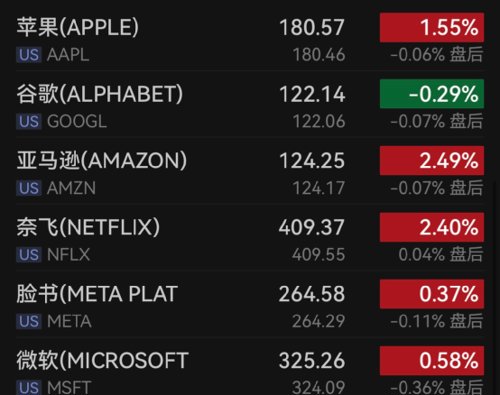Click the 2.40% change box for Netflix
The image size is (500, 395).
432,227
